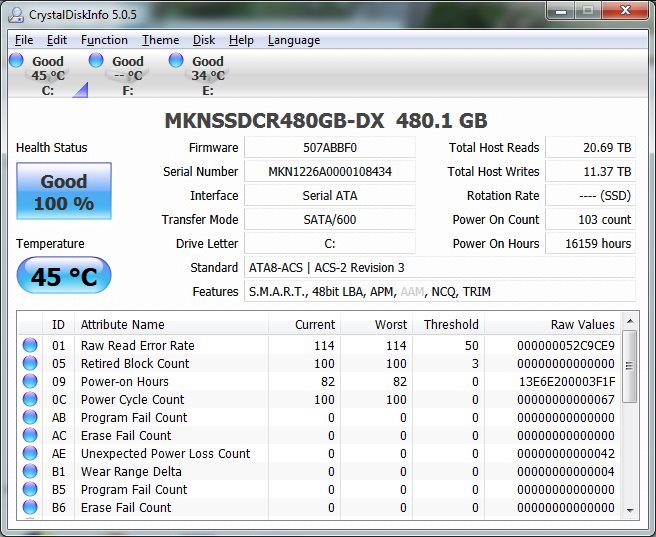The image size is (656, 537).
Task: Click status orb for AC Erase Fail Count
Action: pos(30,435)
